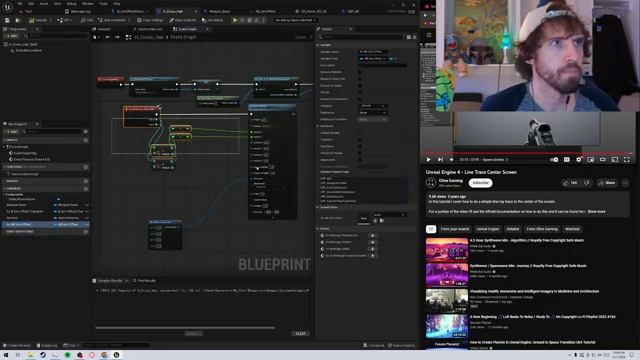Click the Unreal Engine logo icon
This screenshot has width=640, height=360.
click(x=7, y=6)
